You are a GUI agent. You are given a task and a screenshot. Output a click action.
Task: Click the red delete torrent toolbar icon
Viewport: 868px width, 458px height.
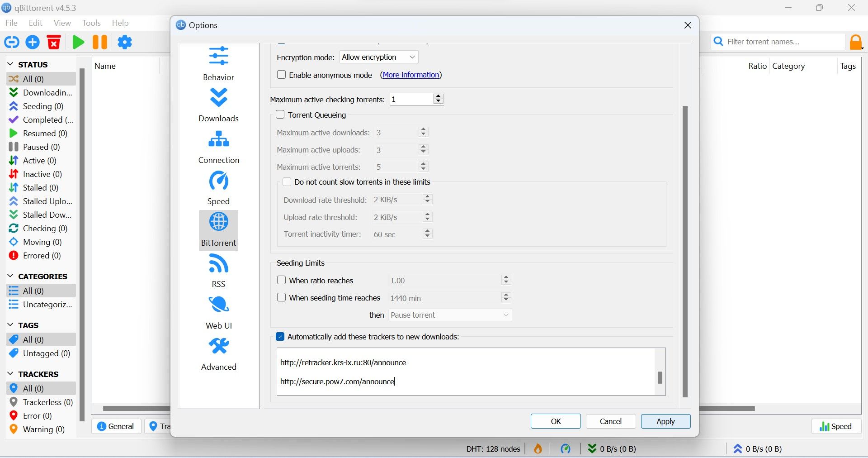54,42
